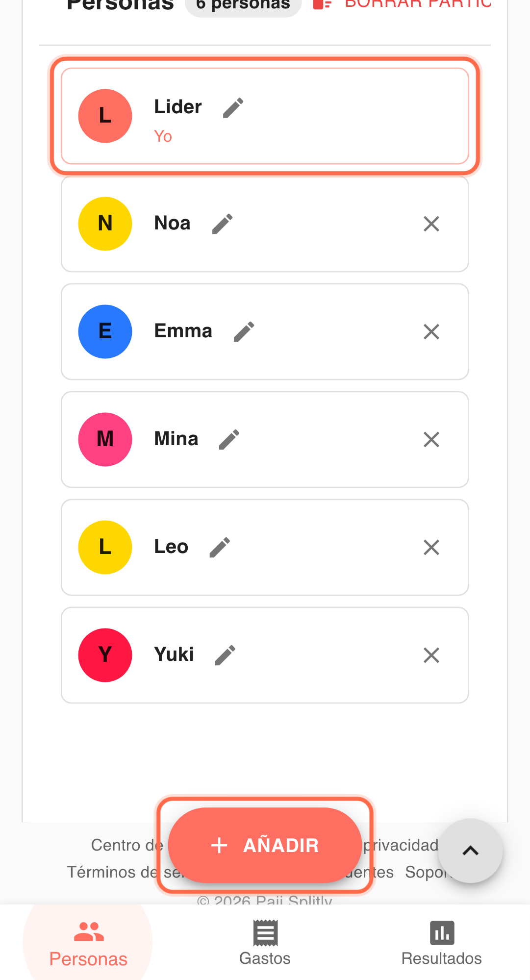Click Emma's blue avatar circle
The height and width of the screenshot is (980, 530).
[x=105, y=332]
